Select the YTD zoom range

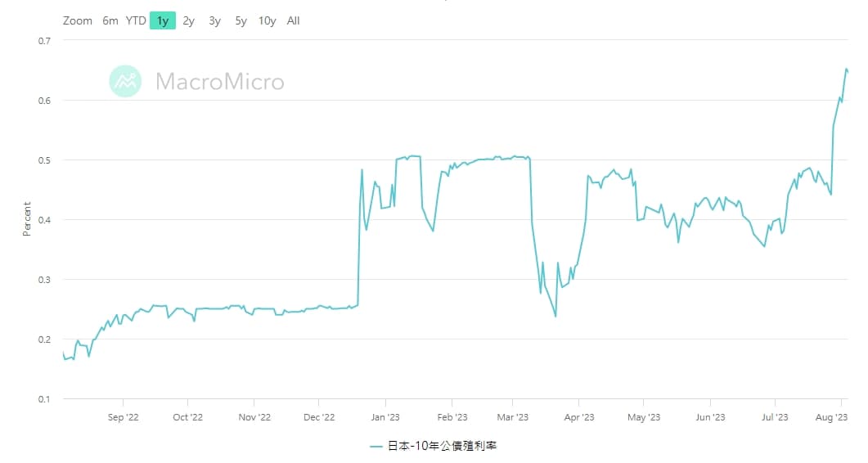pos(136,20)
